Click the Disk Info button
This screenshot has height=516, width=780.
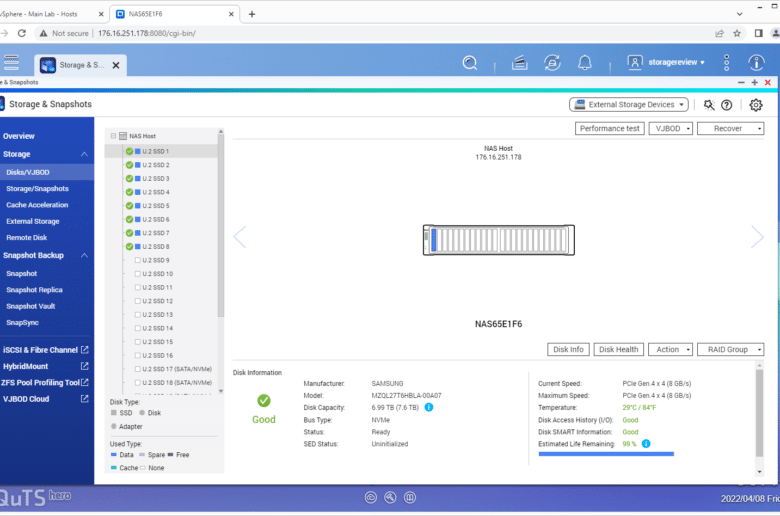pyautogui.click(x=568, y=349)
